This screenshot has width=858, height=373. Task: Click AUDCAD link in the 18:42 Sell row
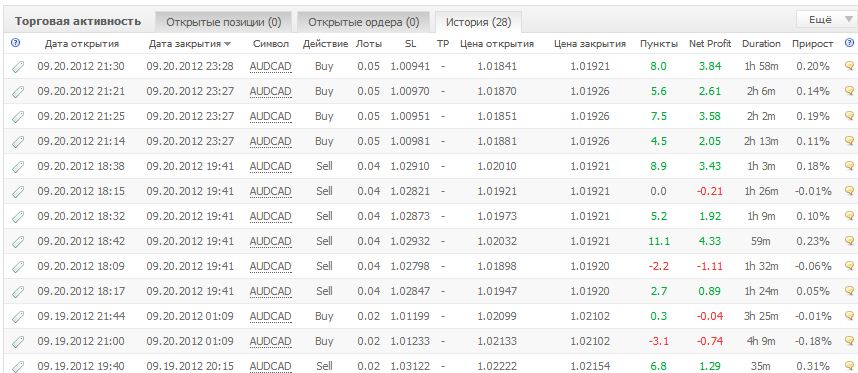click(270, 241)
